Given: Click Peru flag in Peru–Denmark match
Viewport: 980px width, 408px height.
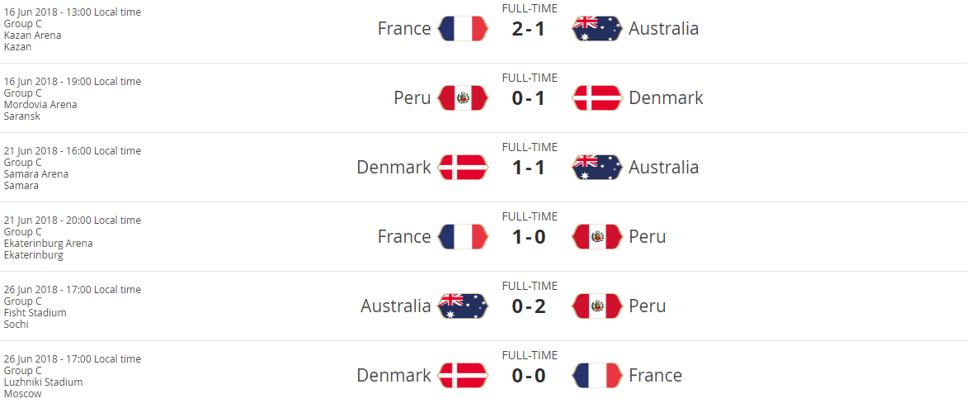Looking at the screenshot, I should 463,98.
